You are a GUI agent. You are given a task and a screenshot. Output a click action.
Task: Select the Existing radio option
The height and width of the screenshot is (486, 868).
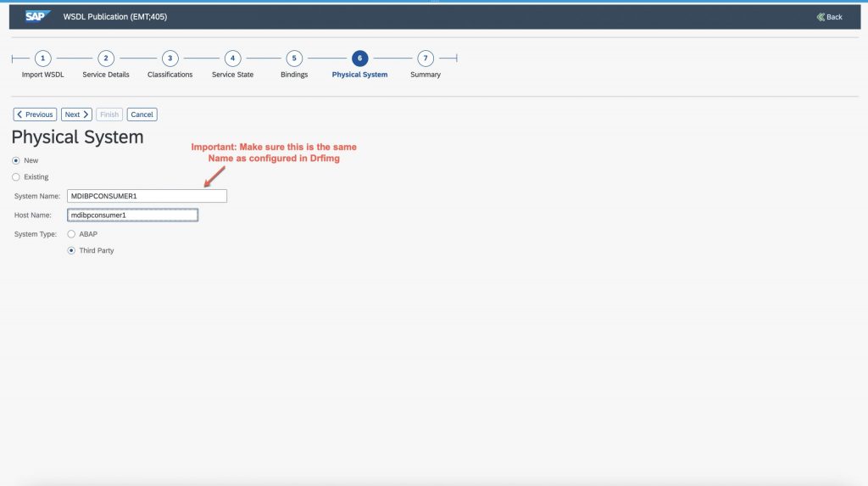pyautogui.click(x=16, y=176)
